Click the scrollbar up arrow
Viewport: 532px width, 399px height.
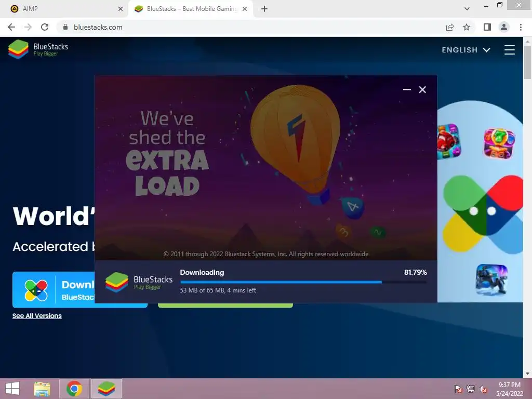[x=528, y=41]
